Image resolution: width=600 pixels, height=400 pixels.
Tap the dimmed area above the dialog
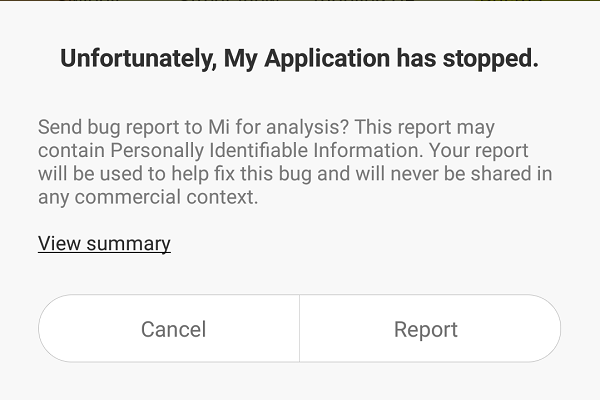tap(300, 7)
